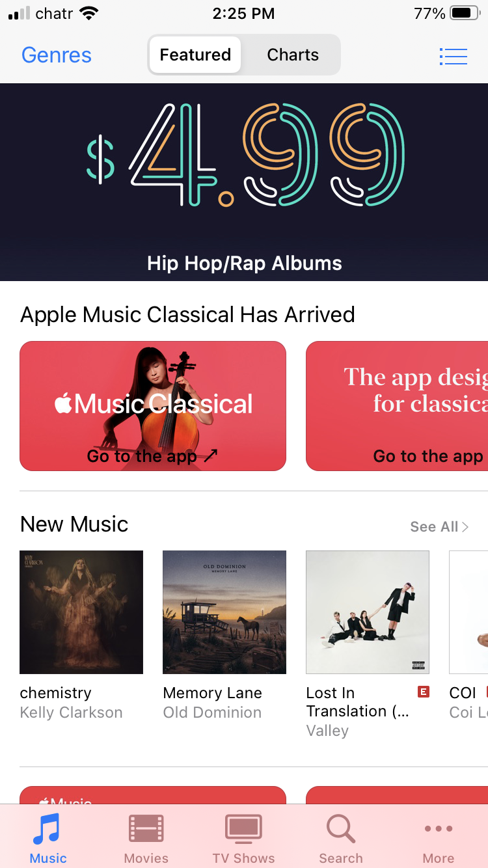Open Kelly Clarkson chemistry album cover
Viewport: 488px width, 868px height.
coord(81,612)
